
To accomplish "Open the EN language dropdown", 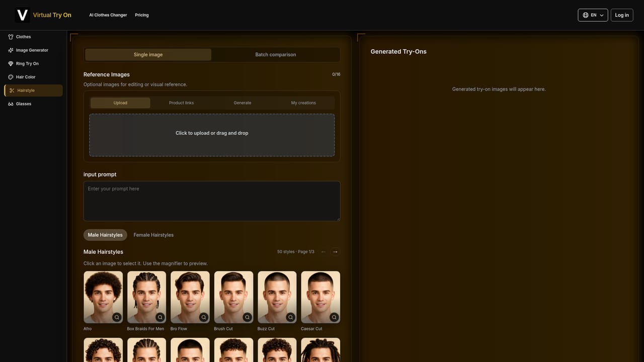I will tap(593, 15).
